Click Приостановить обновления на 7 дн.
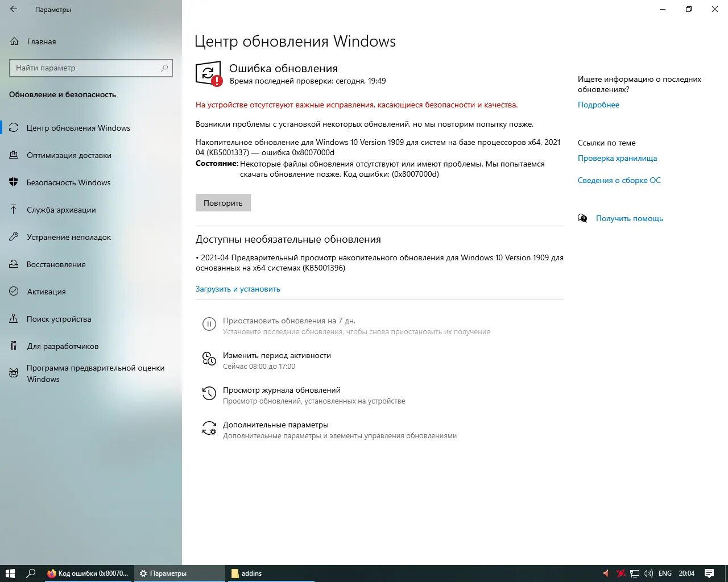 tap(289, 321)
